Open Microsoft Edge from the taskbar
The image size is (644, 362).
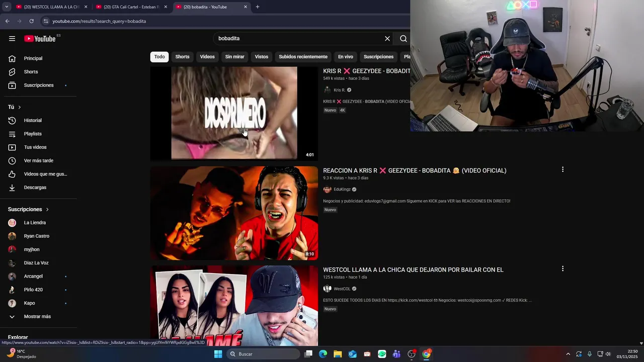point(323,354)
